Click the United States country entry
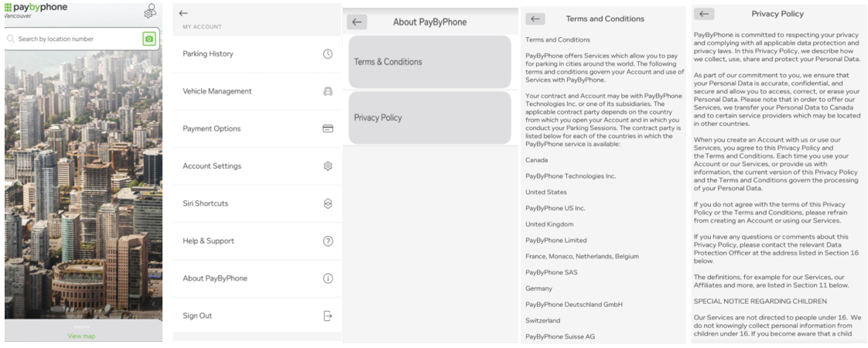 [x=546, y=192]
